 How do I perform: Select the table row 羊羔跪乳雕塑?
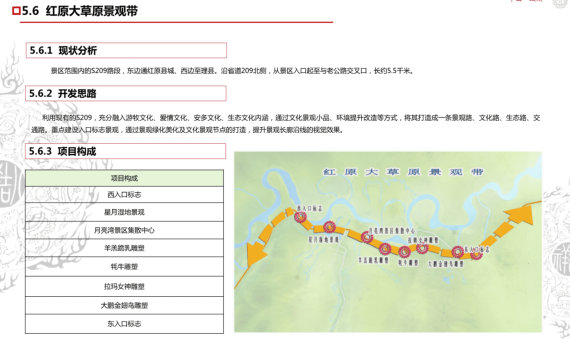[x=124, y=248]
